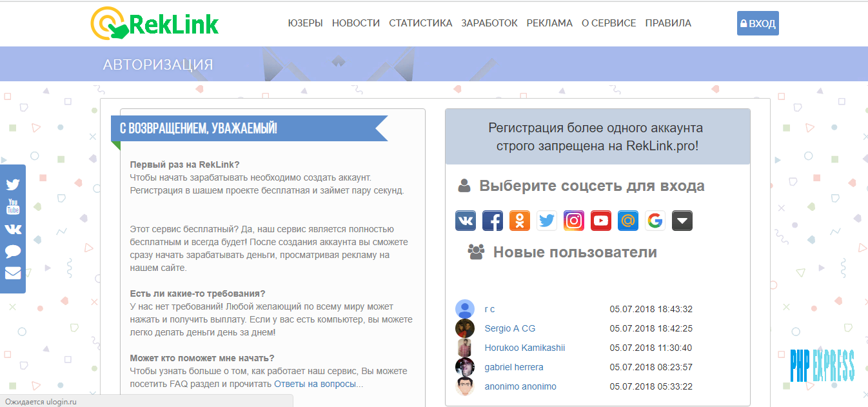Click the RekLink logo
868x407 pixels.
click(155, 23)
